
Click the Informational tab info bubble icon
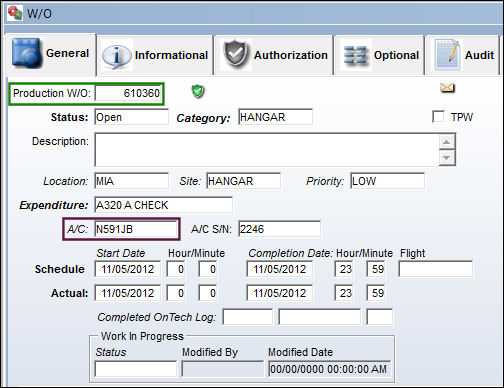pos(116,56)
